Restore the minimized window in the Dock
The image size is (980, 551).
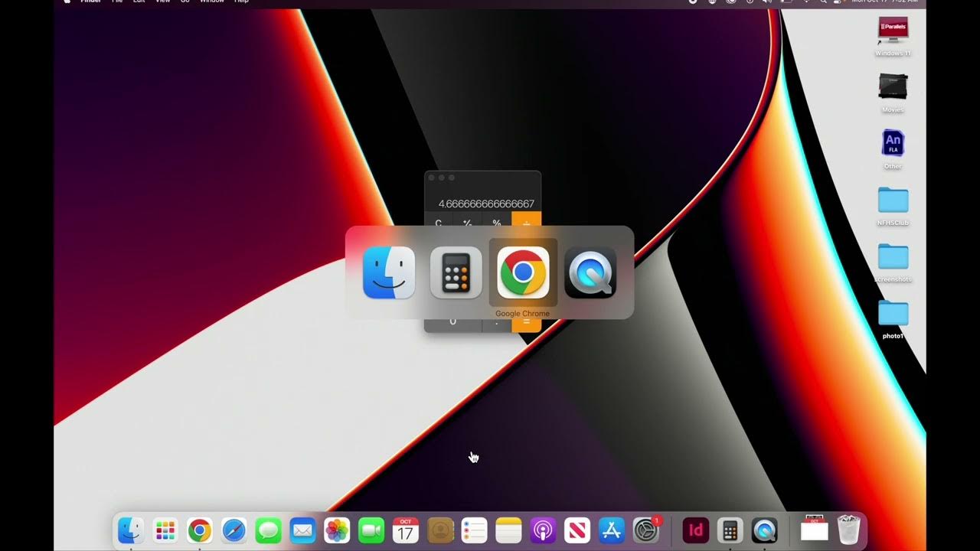(814, 529)
